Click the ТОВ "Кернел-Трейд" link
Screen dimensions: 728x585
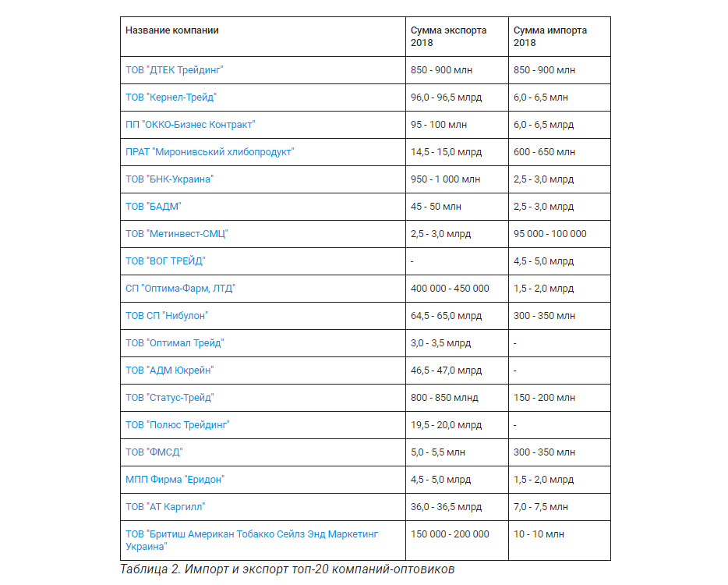click(x=171, y=97)
